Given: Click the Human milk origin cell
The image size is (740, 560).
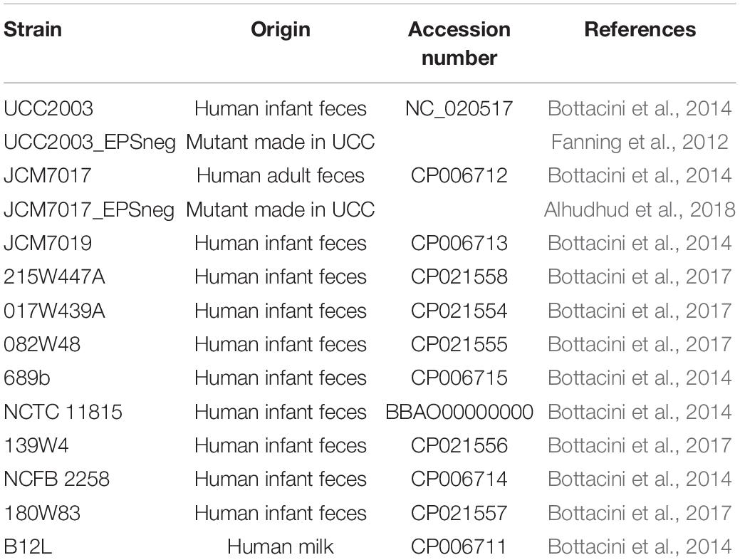Looking at the screenshot, I should 281,546.
